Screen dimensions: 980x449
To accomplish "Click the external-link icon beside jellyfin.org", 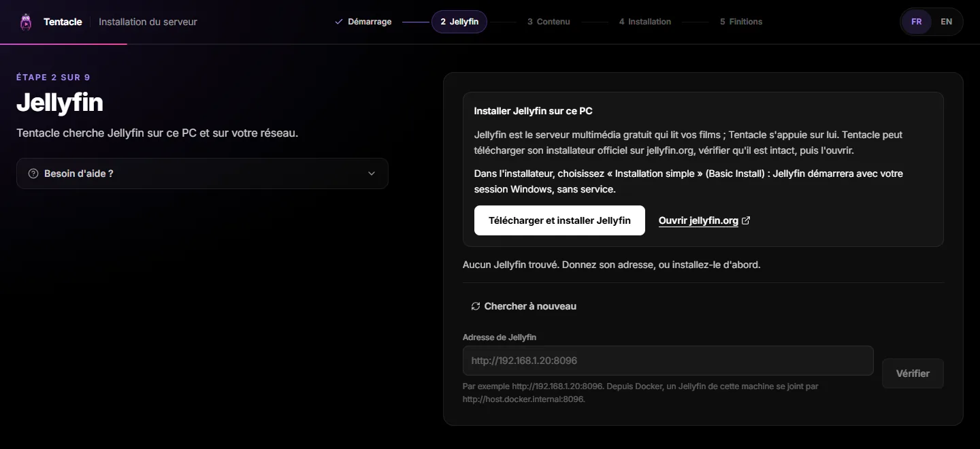I will click(746, 220).
